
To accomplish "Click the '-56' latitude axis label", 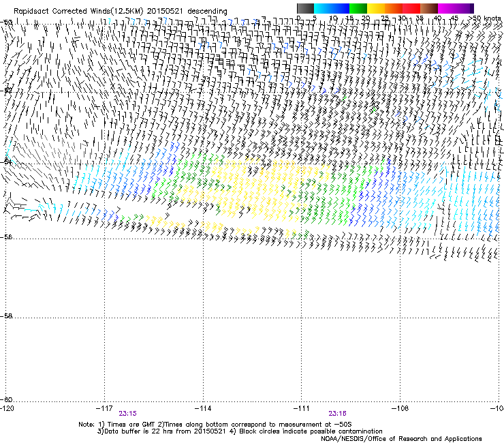I will pos(6,237).
